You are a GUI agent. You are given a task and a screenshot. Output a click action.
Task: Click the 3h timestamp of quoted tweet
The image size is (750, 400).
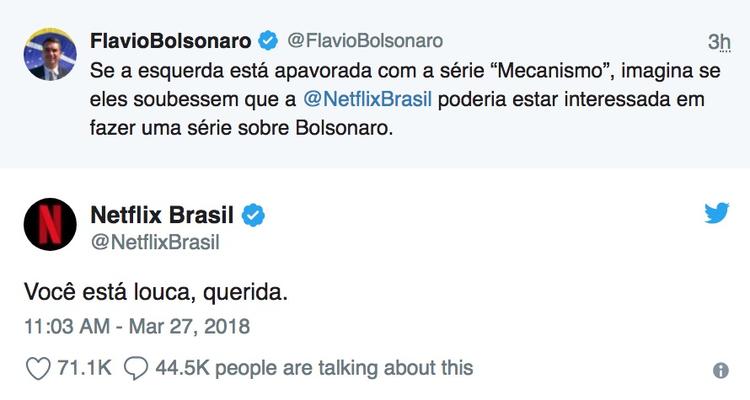718,42
